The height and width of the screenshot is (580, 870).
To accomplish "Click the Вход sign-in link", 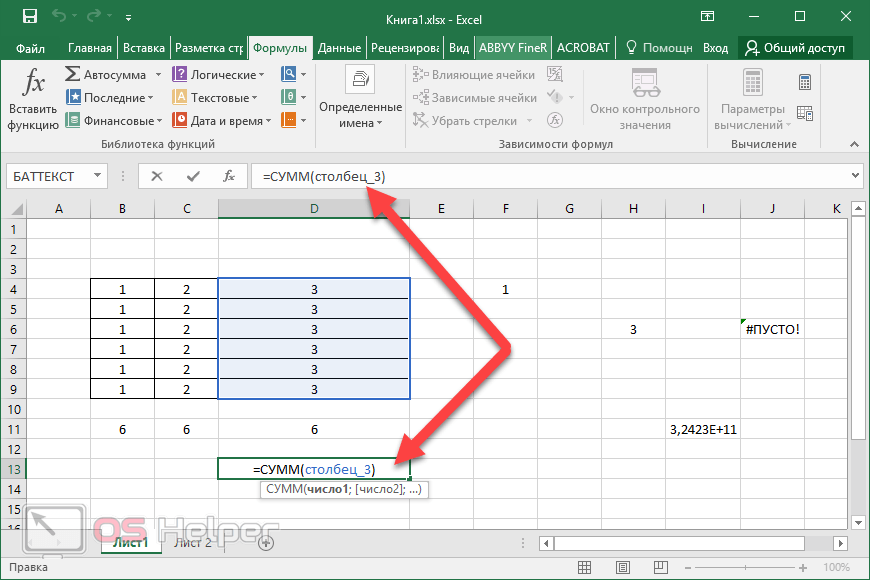I will (x=715, y=47).
